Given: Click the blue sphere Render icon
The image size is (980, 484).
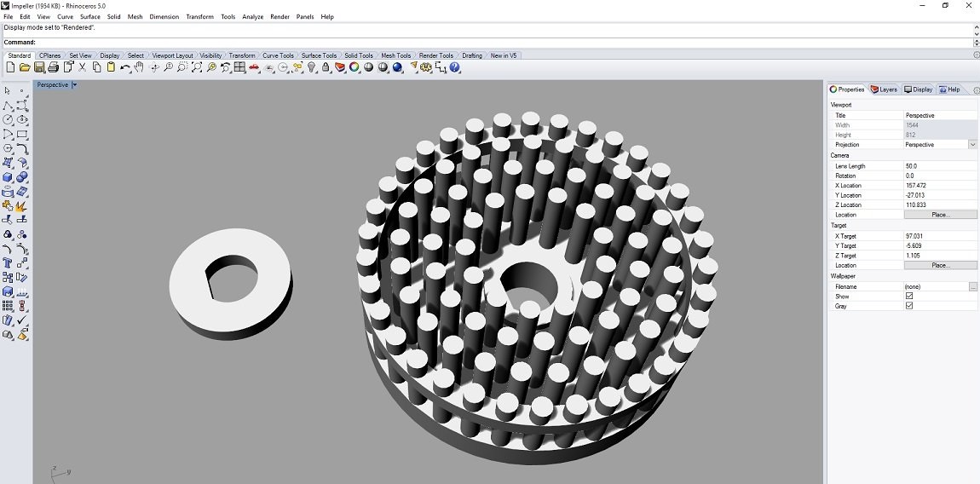Looking at the screenshot, I should [x=397, y=67].
